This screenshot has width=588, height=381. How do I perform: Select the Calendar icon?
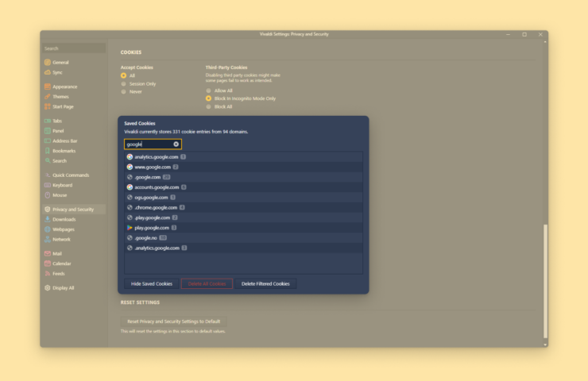tap(47, 264)
